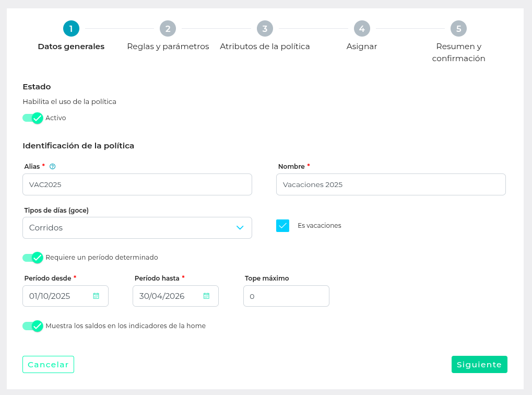
Task: Go to Reglas y parámetros step label
Action: 168,47
